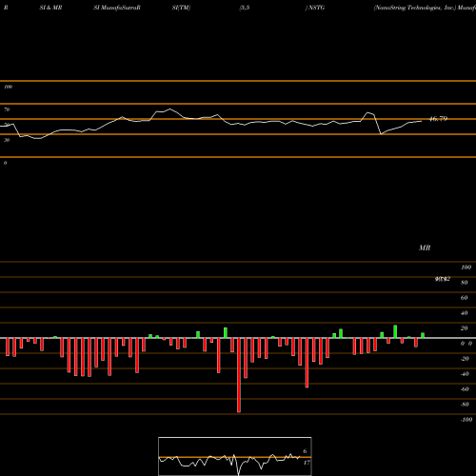Open the mini overview chart thumbnail
This screenshot has height=476, width=476.
tap(235, 456)
